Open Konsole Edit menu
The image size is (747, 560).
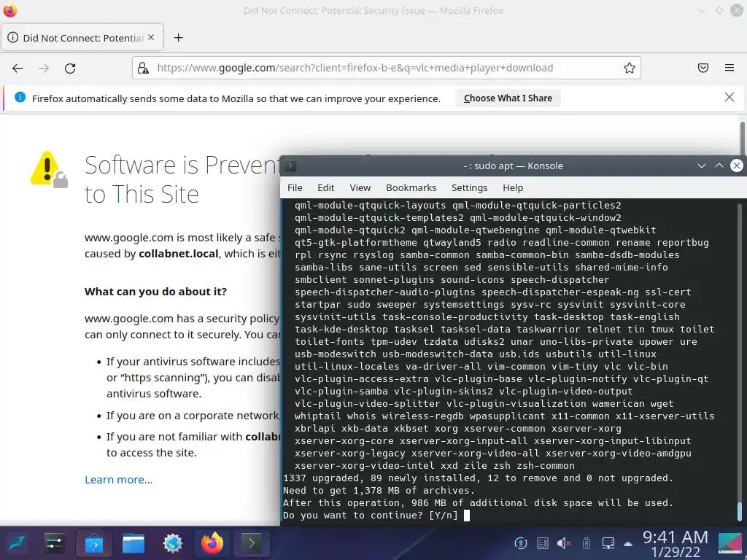pos(326,187)
